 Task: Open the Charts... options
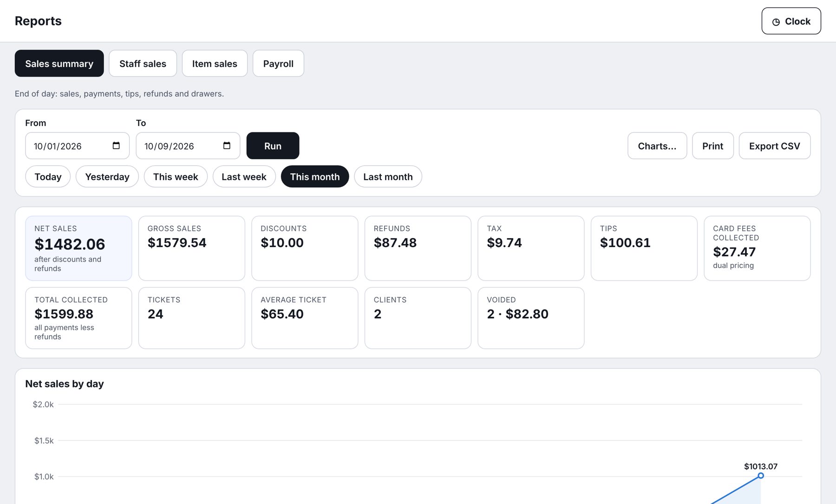(x=657, y=146)
